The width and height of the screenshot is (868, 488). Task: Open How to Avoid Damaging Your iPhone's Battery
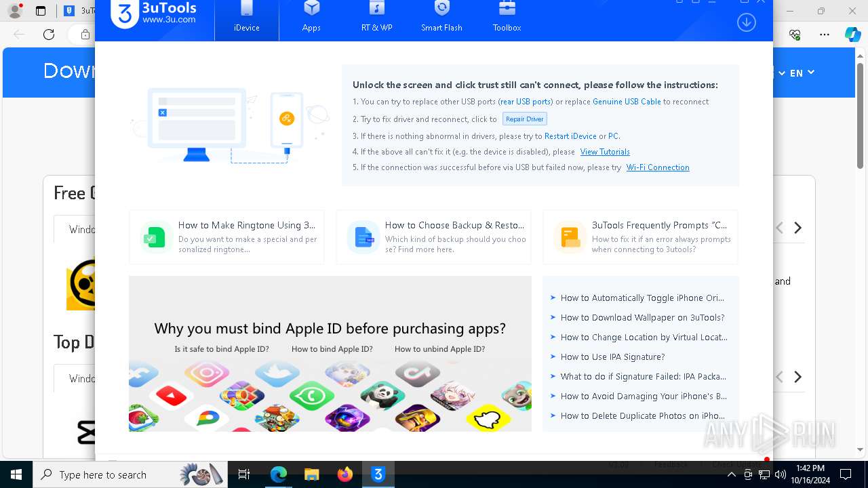pos(643,396)
